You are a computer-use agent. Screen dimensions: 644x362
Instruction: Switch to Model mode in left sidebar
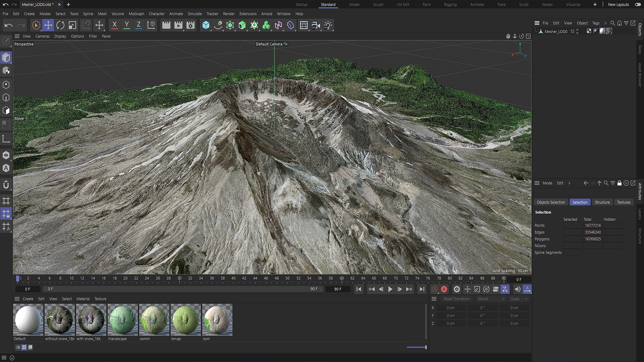[6, 58]
